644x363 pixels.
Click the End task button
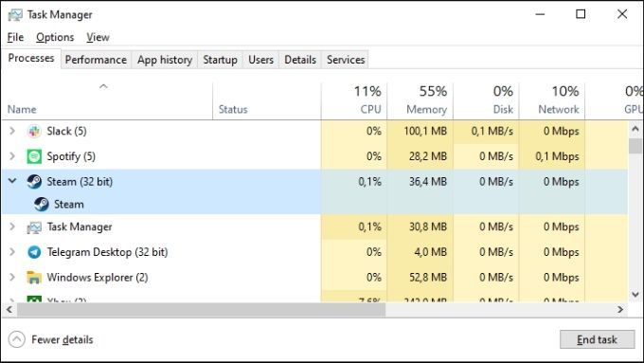click(597, 339)
